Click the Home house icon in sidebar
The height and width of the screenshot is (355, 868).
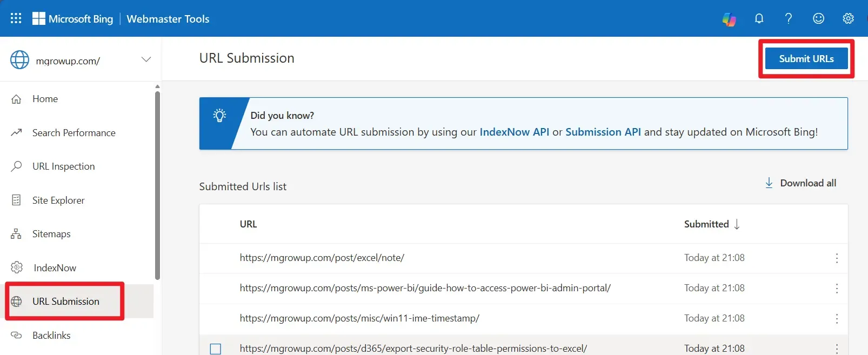tap(16, 99)
